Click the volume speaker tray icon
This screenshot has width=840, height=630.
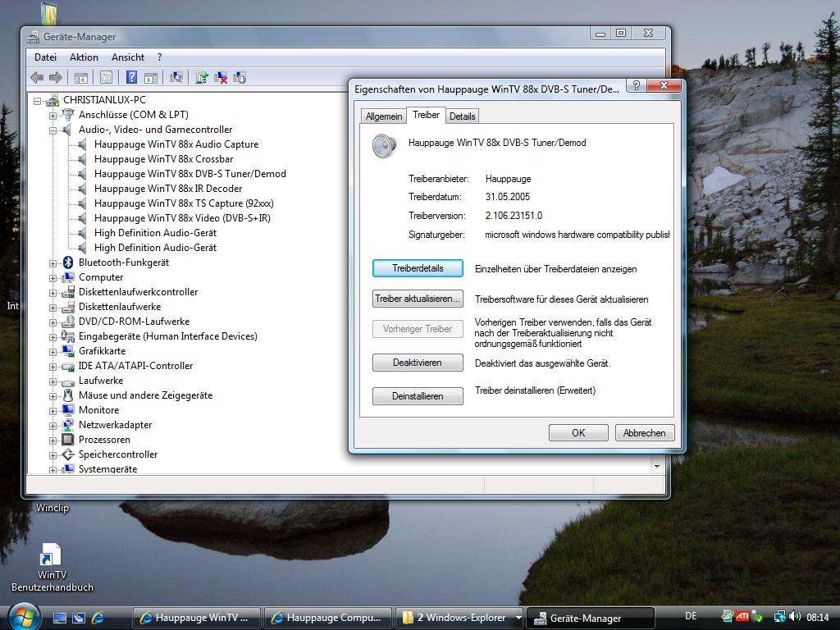click(x=796, y=617)
